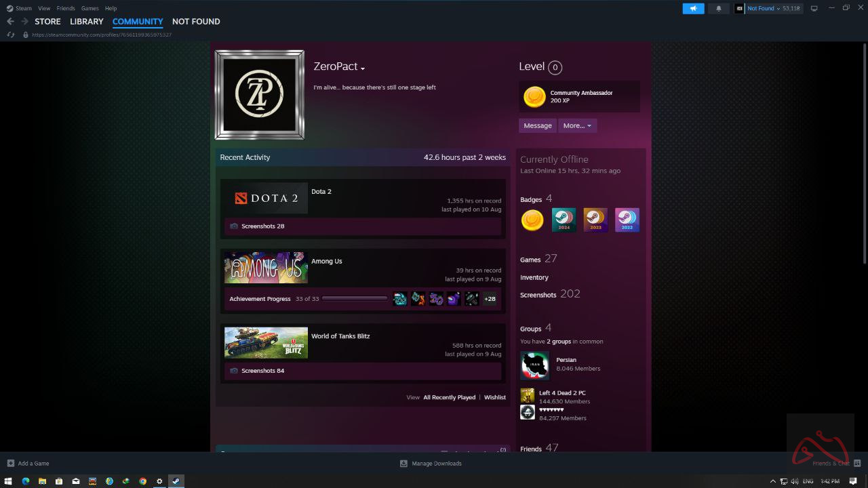868x488 pixels.
Task: Click Add a Game at bottom left
Action: pyautogui.click(x=33, y=464)
